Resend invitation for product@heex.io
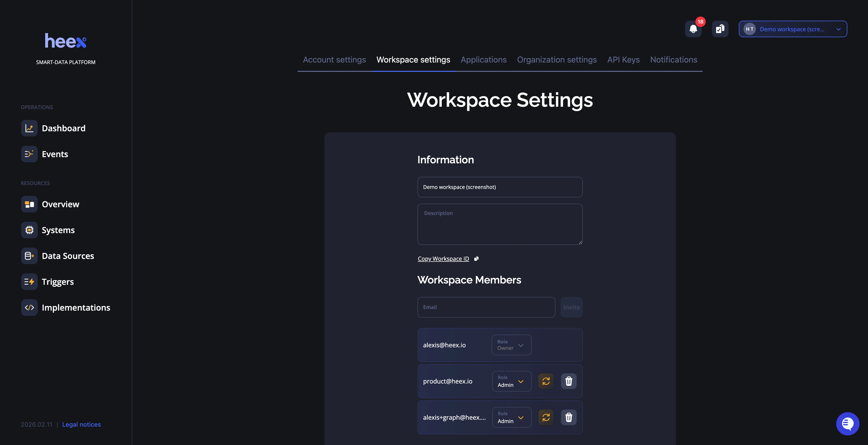The image size is (868, 445). pyautogui.click(x=546, y=381)
